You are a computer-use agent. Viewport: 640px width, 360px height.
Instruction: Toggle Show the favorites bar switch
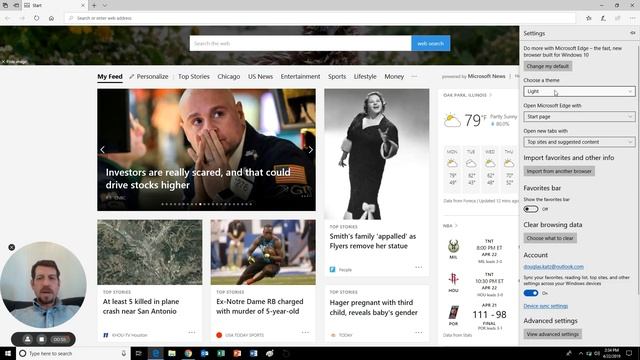pyautogui.click(x=531, y=209)
